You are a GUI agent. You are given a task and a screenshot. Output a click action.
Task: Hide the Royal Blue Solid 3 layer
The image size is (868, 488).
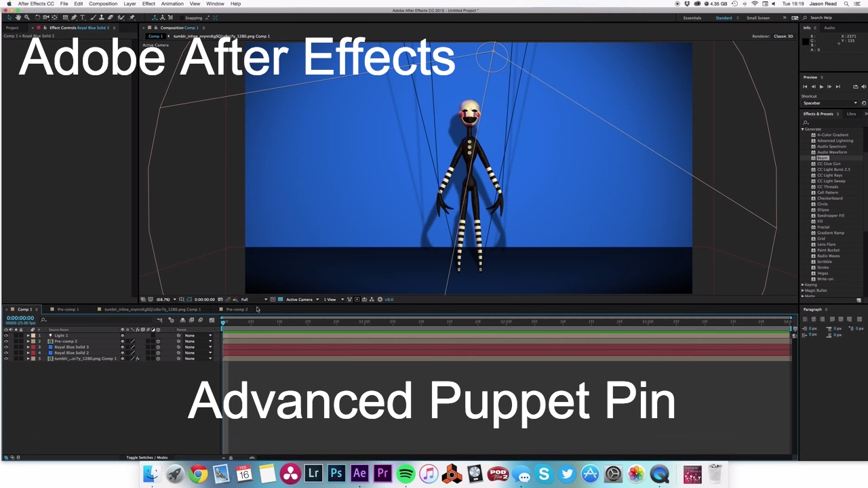click(6, 347)
